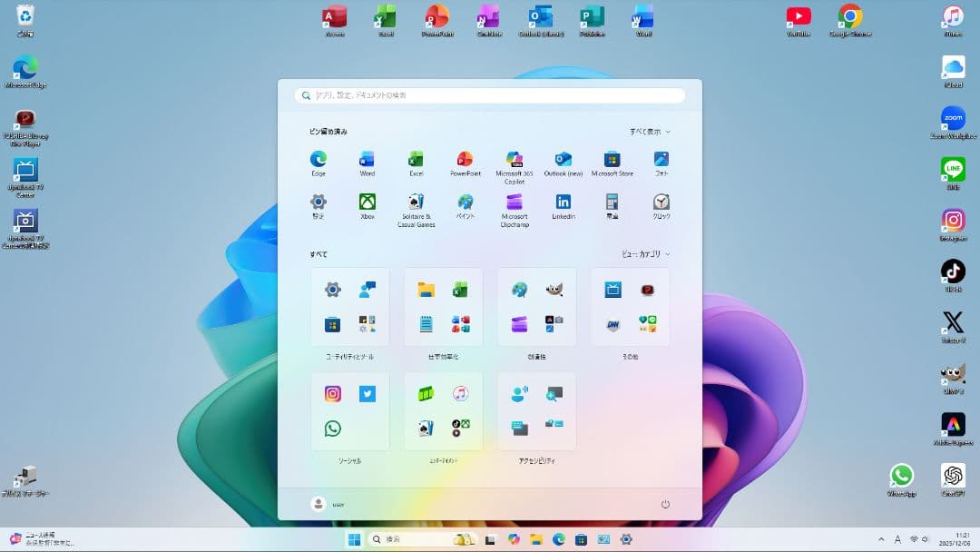980x552 pixels.
Task: Open the 電卓 calculator app
Action: (612, 203)
